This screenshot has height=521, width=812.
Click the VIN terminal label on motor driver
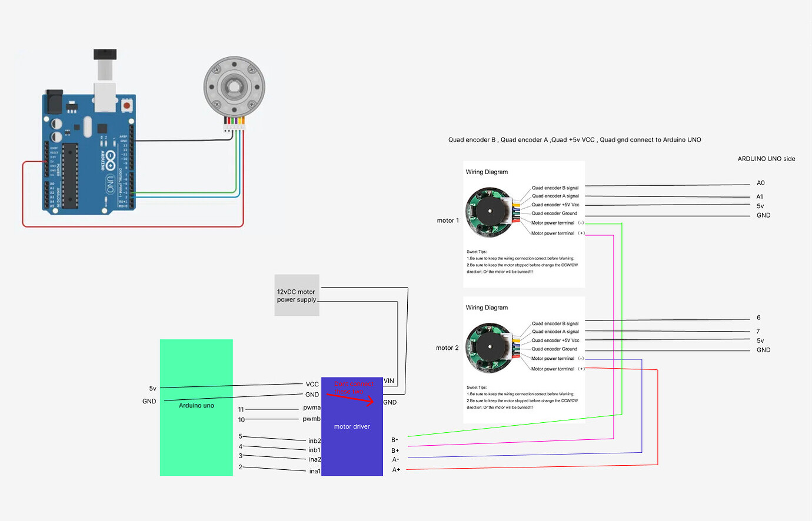point(388,381)
